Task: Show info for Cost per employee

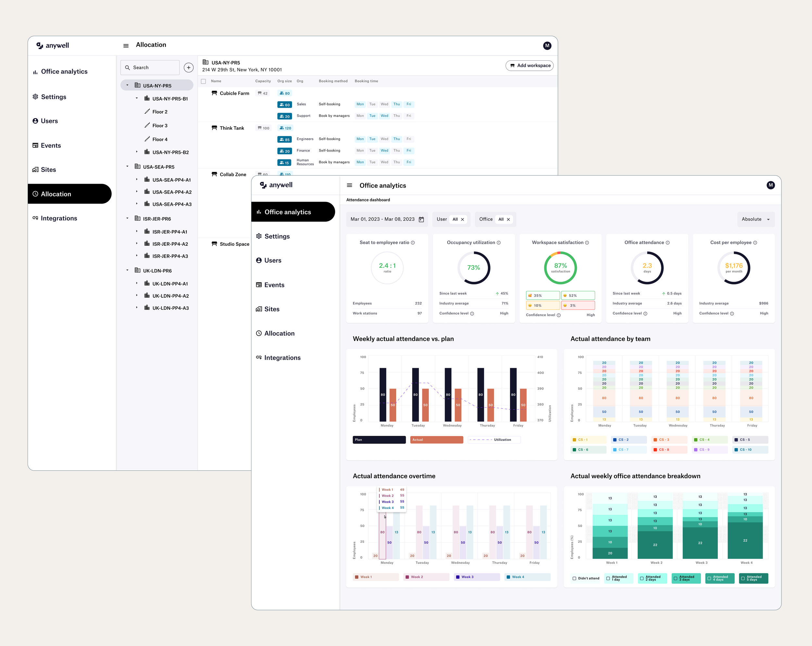Action: [x=755, y=243]
